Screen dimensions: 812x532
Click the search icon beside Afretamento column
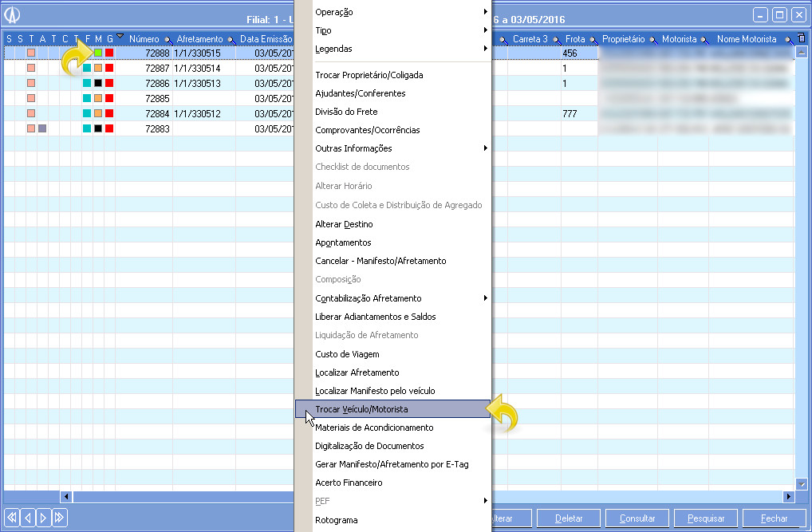point(231,40)
